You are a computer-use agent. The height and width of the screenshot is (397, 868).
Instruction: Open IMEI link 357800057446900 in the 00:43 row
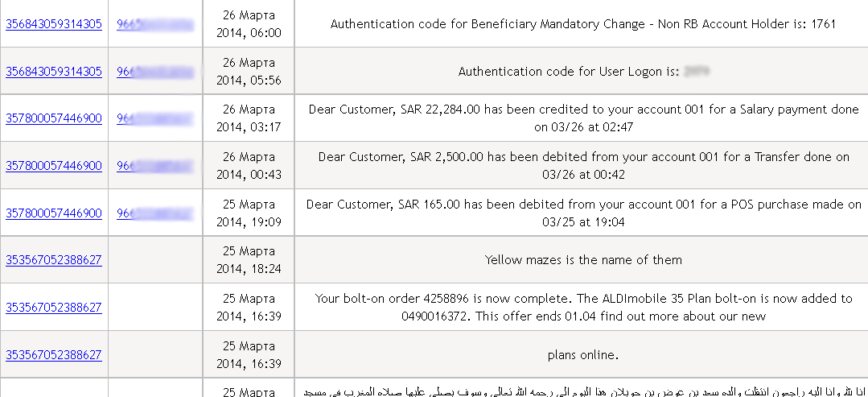[x=54, y=166]
